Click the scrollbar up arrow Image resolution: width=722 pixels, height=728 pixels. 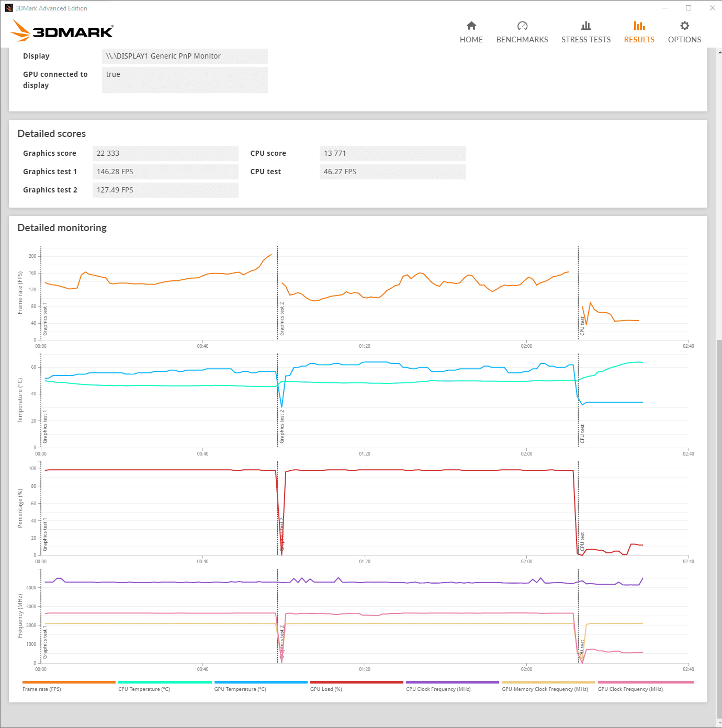(719, 52)
